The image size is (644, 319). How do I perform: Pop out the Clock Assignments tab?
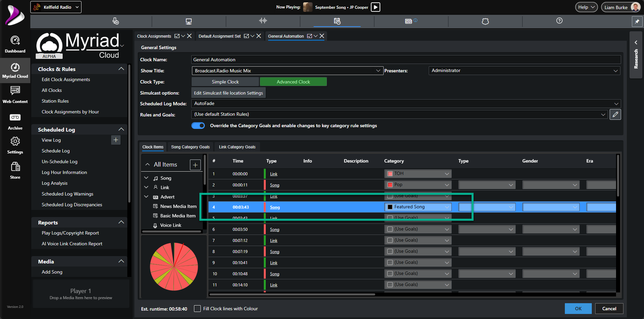coord(177,36)
